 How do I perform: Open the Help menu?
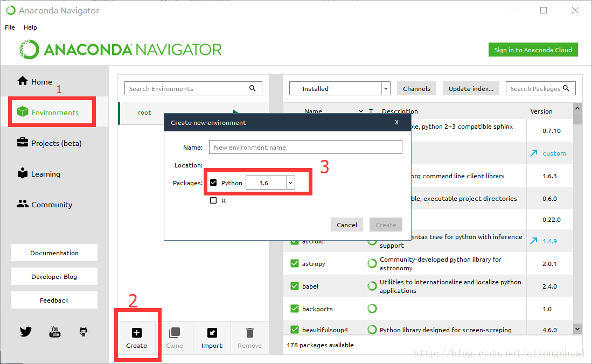click(30, 27)
